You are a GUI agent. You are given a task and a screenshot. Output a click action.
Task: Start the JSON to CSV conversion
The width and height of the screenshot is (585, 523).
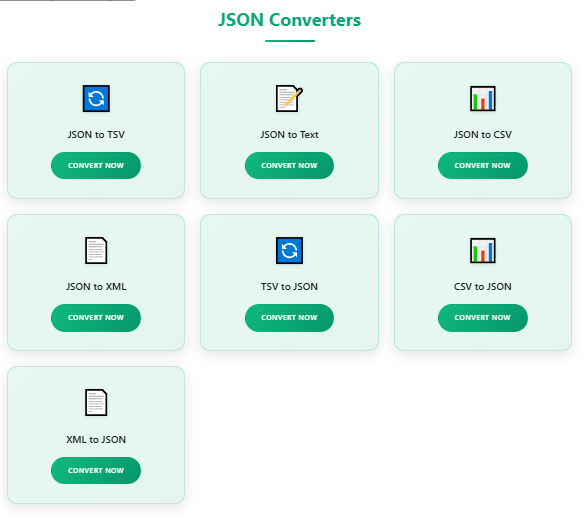[x=483, y=166]
